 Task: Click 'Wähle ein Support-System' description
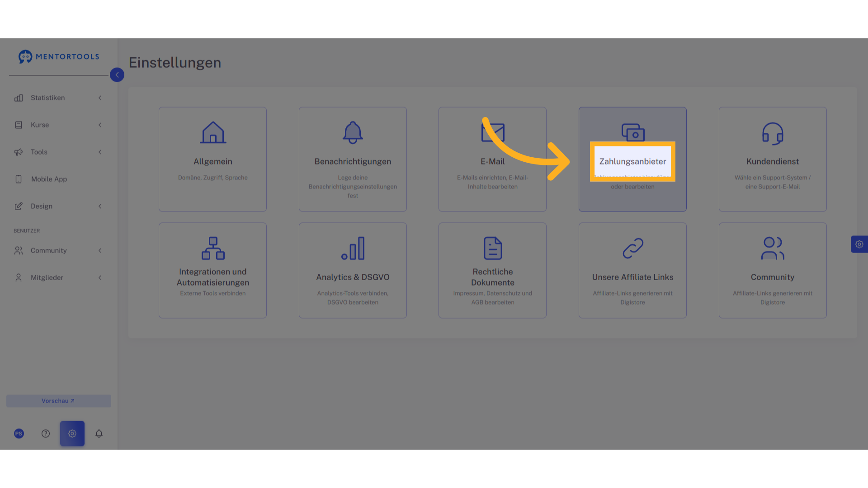tap(773, 183)
